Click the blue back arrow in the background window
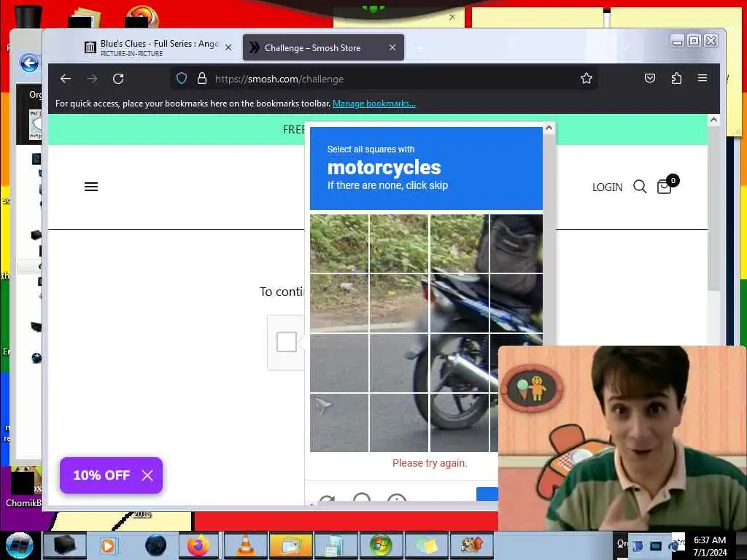747x560 pixels. (29, 63)
